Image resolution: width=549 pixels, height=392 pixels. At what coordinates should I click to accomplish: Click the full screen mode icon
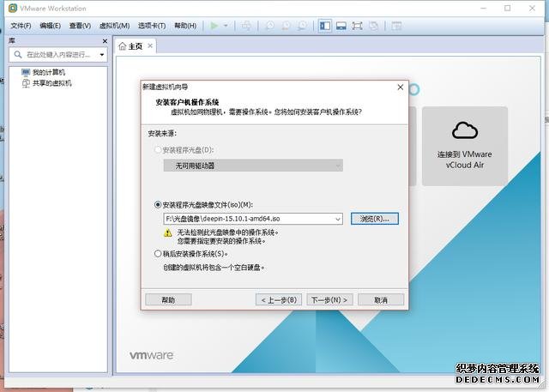(357, 26)
